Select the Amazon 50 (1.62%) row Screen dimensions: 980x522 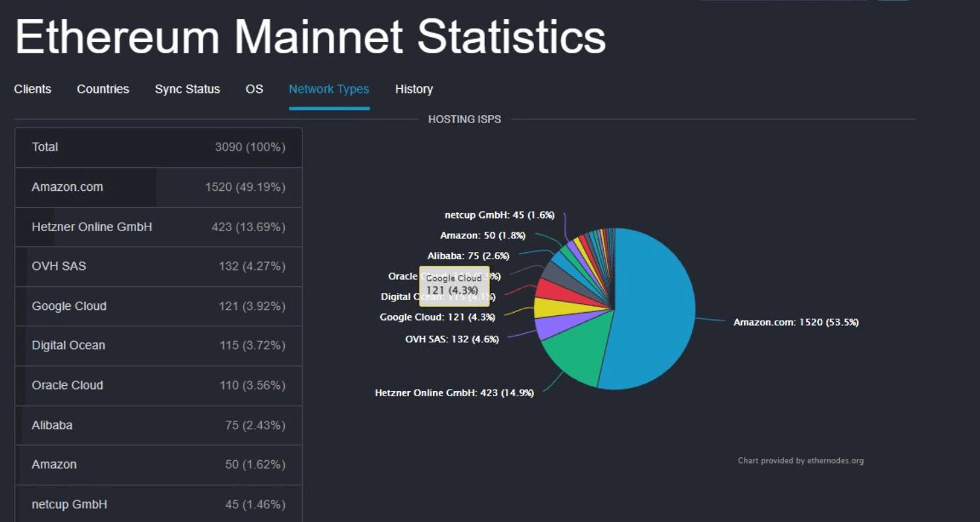159,465
